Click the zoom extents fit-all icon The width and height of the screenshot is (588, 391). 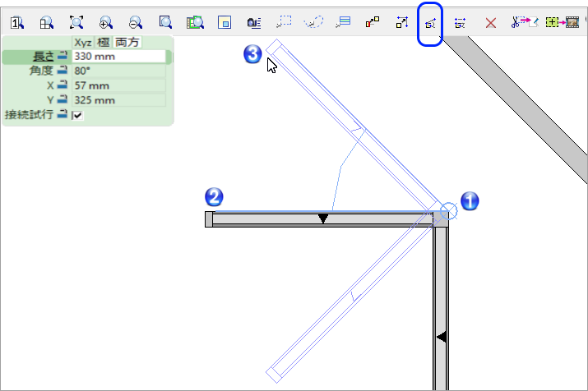pos(76,22)
